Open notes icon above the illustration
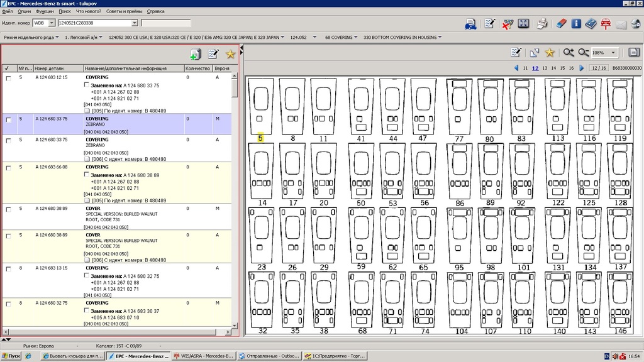Viewport: 644px width, 362px height. click(x=516, y=53)
